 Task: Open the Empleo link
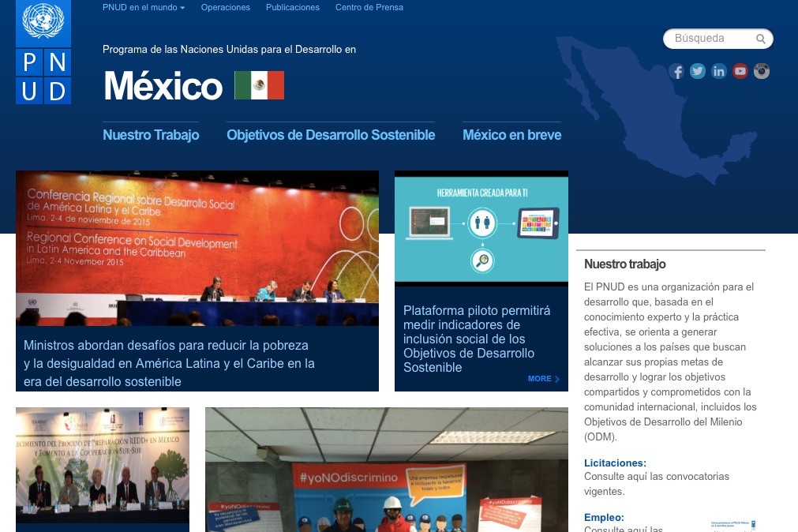604,518
